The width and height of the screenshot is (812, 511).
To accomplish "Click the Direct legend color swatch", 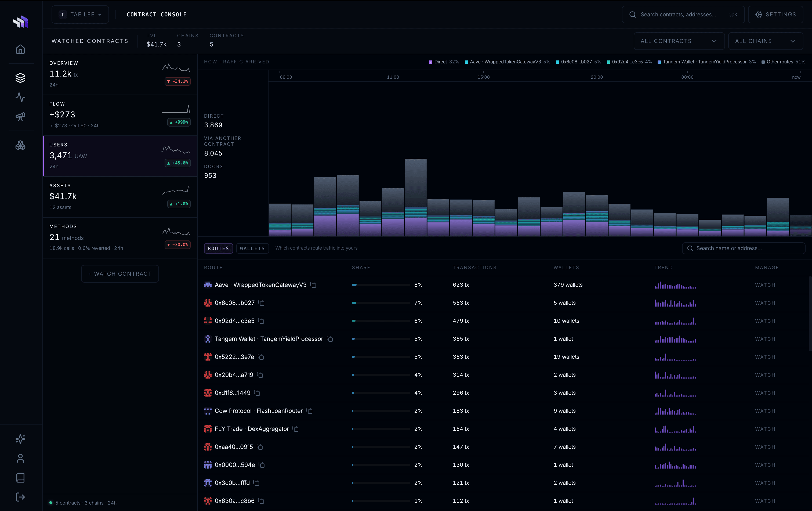I will [x=431, y=62].
